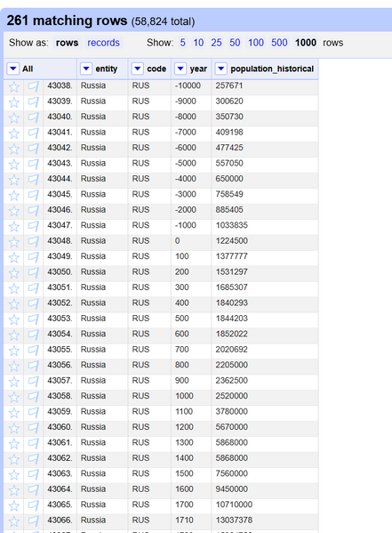Flag row 43043
The width and height of the screenshot is (392, 533).
click(x=33, y=165)
